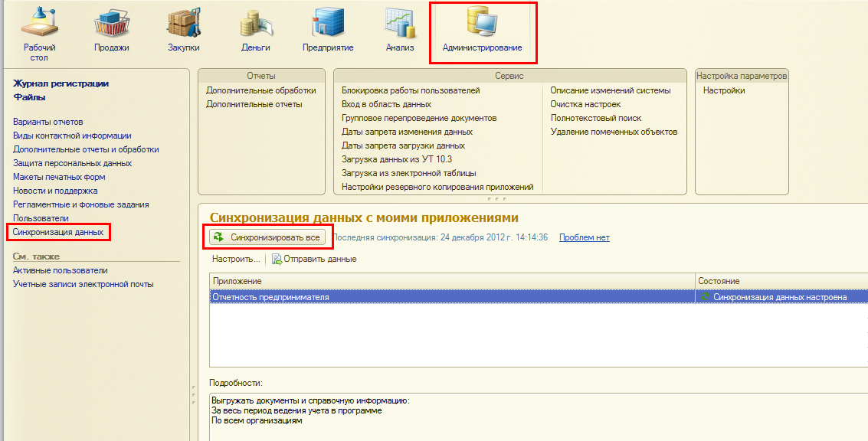Open the Деньги coins icon

(x=256, y=24)
